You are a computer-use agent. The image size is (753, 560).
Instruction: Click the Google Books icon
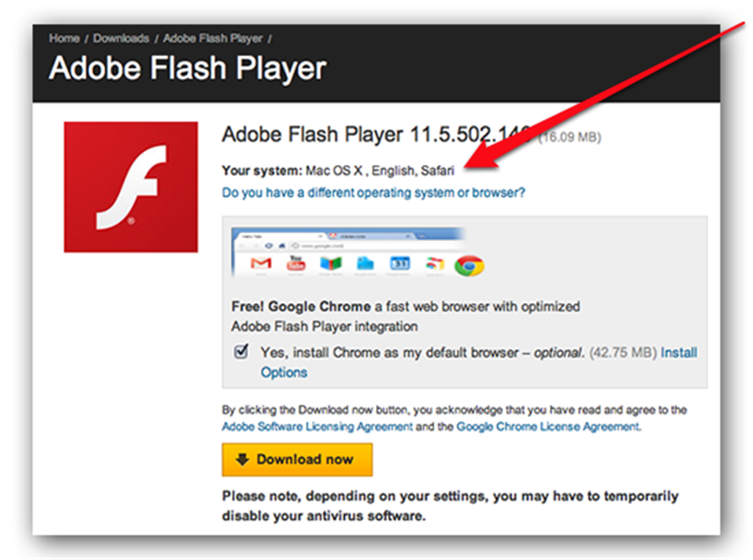(x=331, y=264)
